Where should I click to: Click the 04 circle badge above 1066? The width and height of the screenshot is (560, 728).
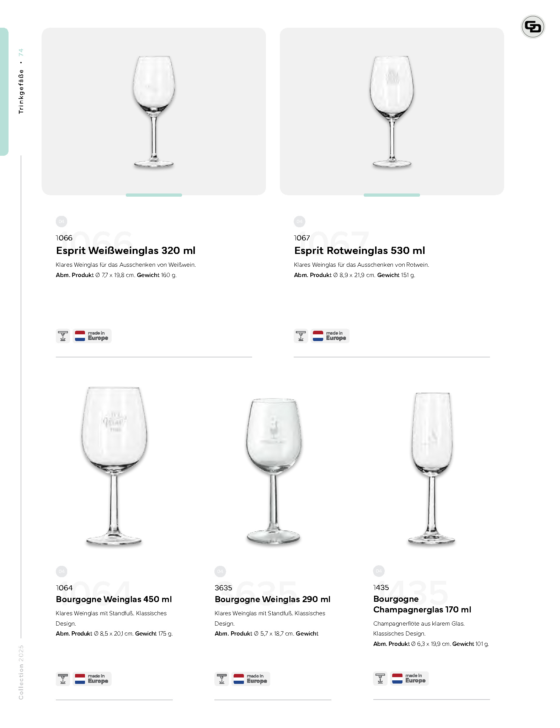coord(62,221)
